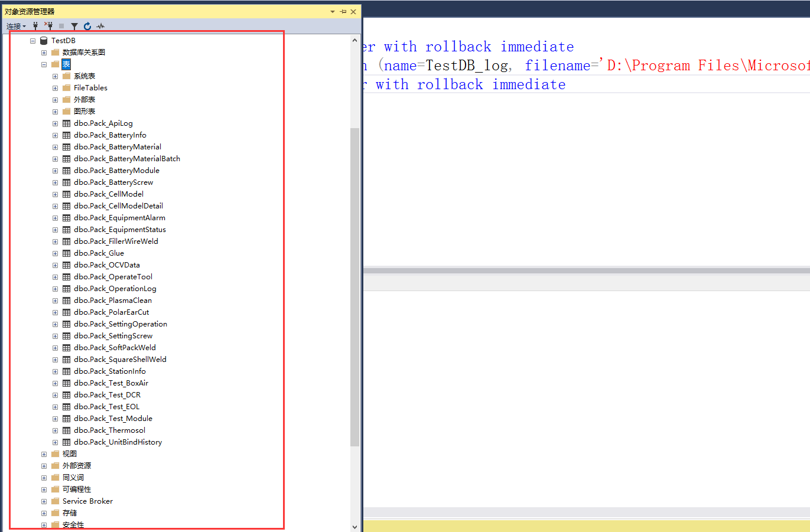This screenshot has height=532, width=810.
Task: Select the highlighted 表 tree item
Action: coord(66,64)
